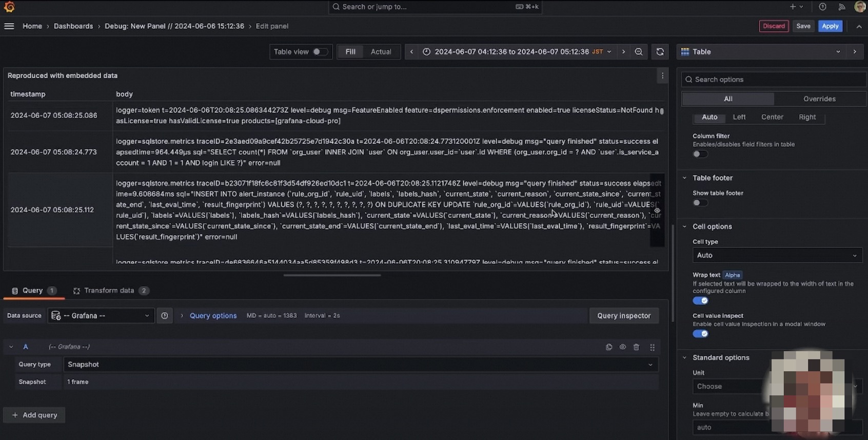
Task: Grab query A reorder handle
Action: pos(652,347)
